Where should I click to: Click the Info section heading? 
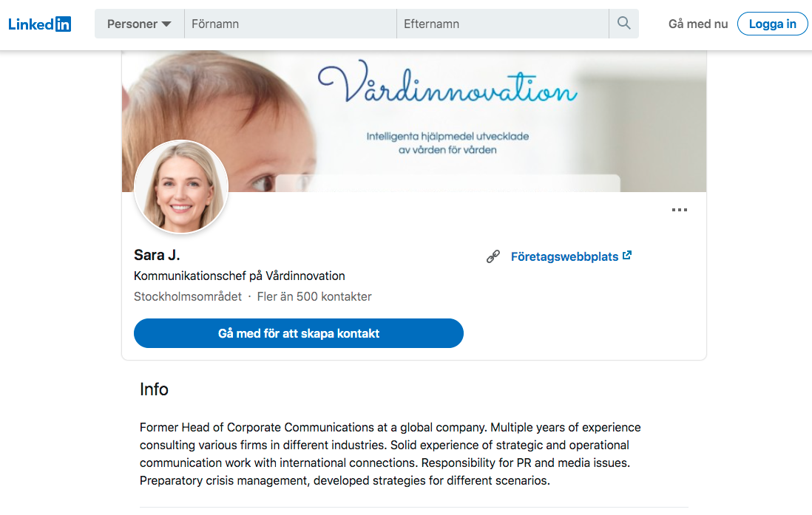pos(154,389)
